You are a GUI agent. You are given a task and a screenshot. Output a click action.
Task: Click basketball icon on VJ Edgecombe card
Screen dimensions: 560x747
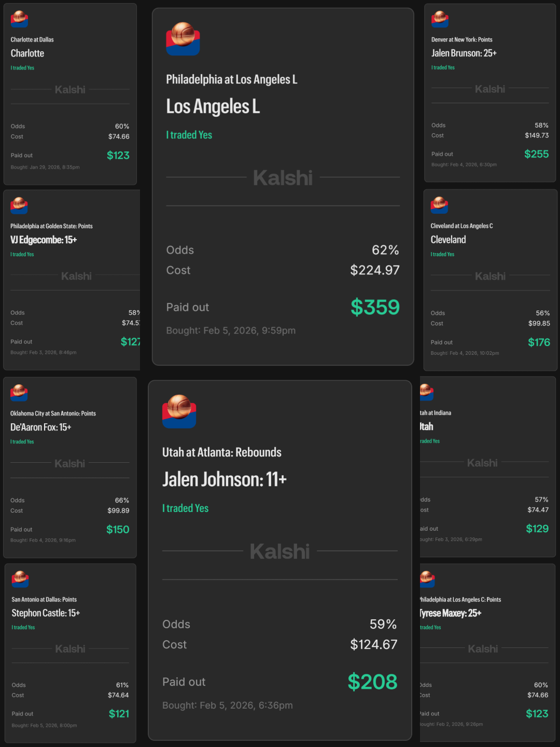click(19, 205)
